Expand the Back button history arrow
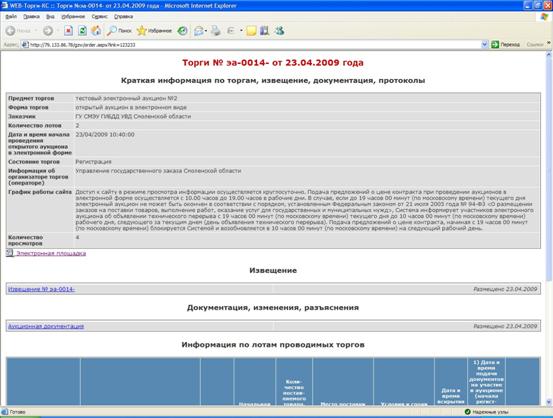The width and height of the screenshot is (553, 418). (x=36, y=31)
